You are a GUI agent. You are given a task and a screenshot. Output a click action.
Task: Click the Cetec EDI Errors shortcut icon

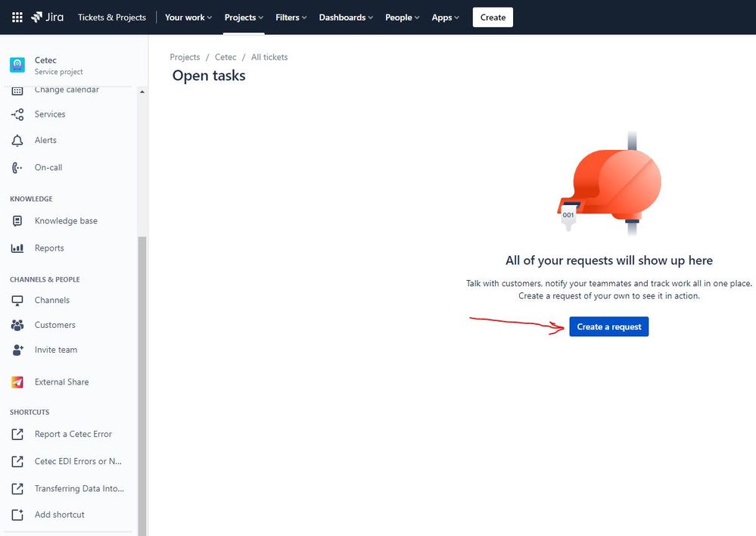pos(17,461)
